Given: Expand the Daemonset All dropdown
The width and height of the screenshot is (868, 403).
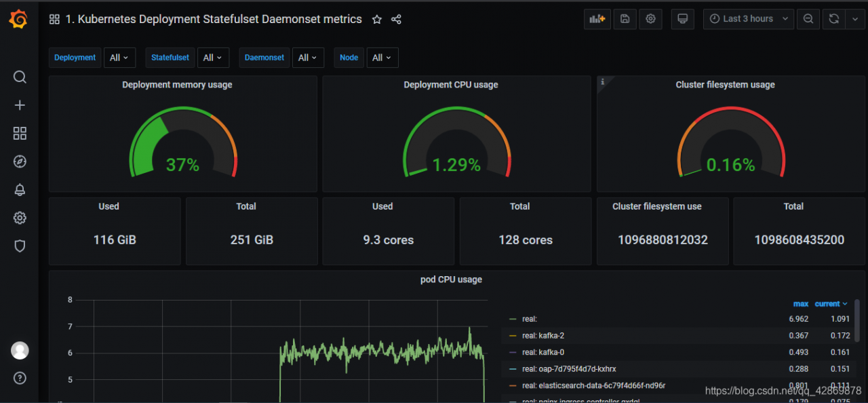Looking at the screenshot, I should (x=308, y=58).
